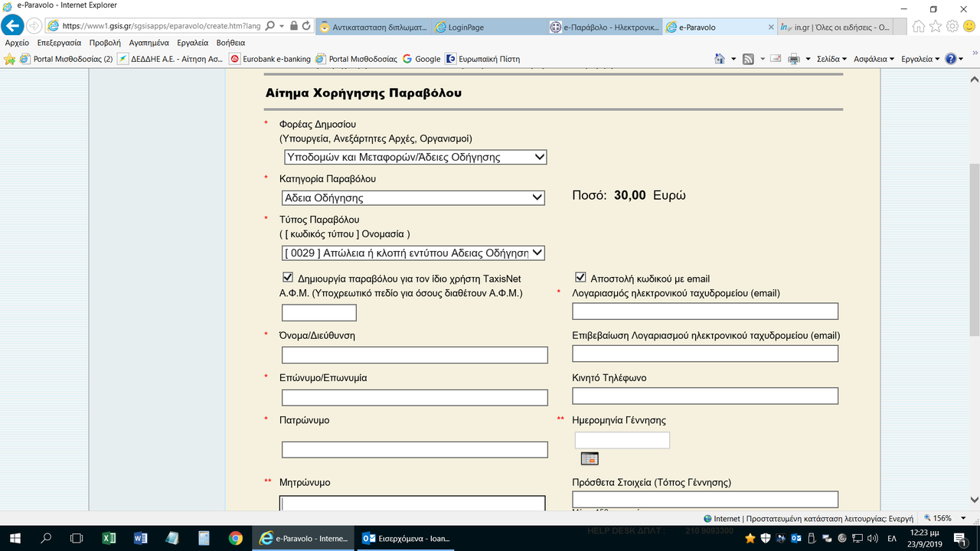The width and height of the screenshot is (980, 551).
Task: Open Google Chrome from the taskbar
Action: tap(235, 538)
